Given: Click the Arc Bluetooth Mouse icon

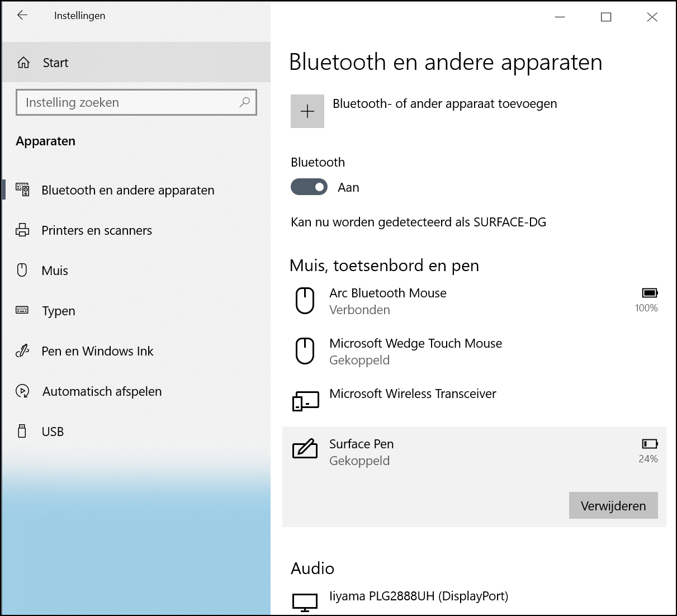Looking at the screenshot, I should [x=305, y=301].
